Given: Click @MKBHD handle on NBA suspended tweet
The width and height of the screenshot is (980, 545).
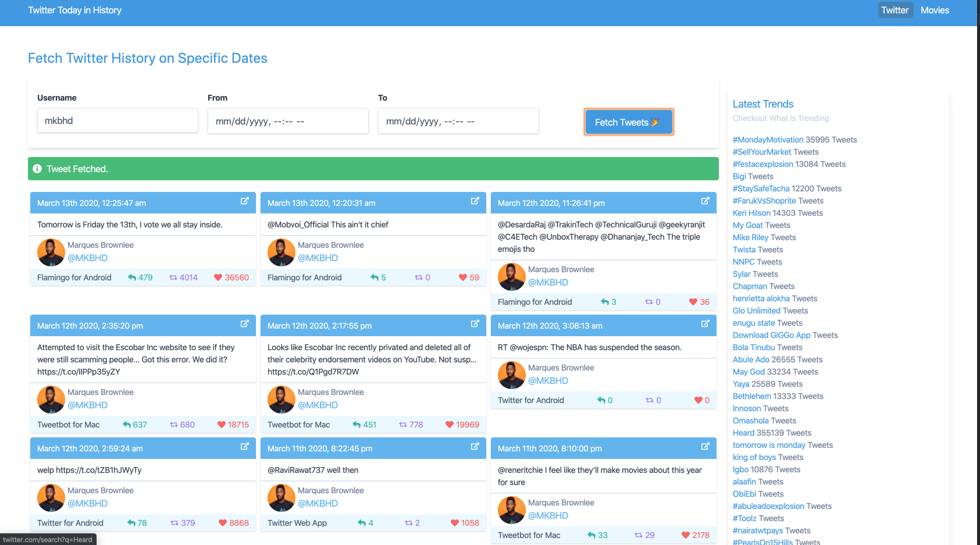Looking at the screenshot, I should pyautogui.click(x=548, y=380).
